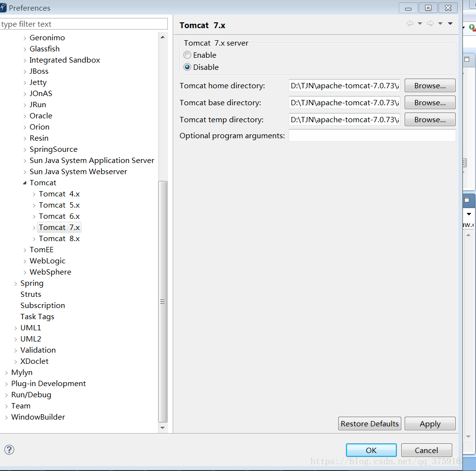Collapse the Tomcat tree node

pyautogui.click(x=25, y=183)
